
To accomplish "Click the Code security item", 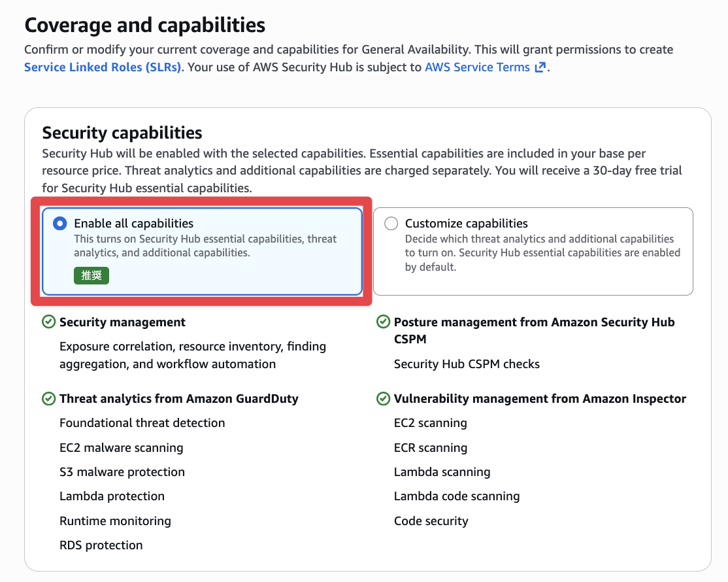I will (x=431, y=521).
